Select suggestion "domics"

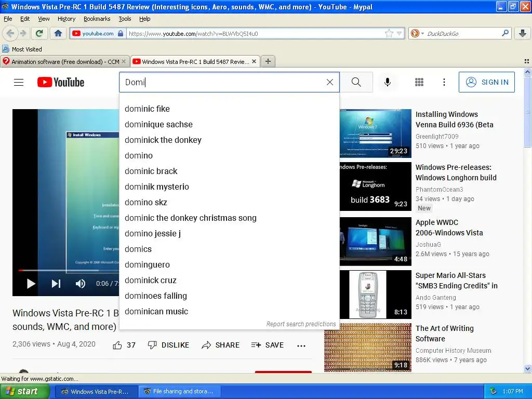[229, 249]
